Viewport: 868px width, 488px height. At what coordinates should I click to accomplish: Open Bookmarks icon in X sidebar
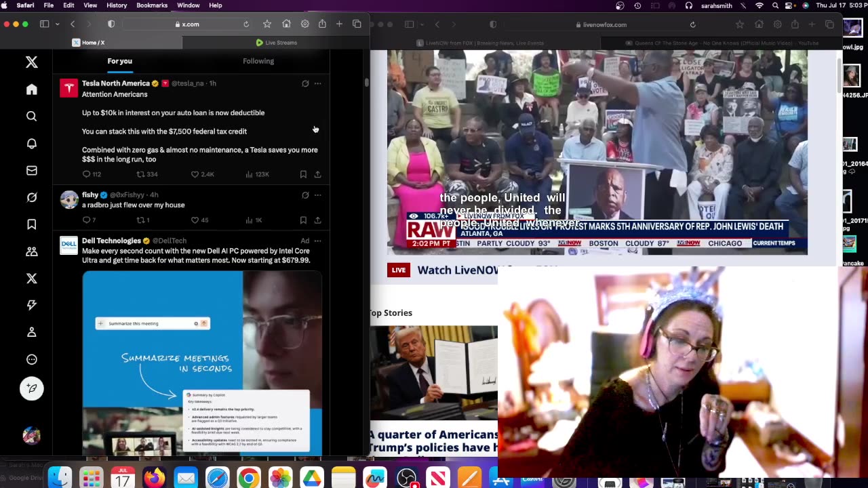pos(31,224)
